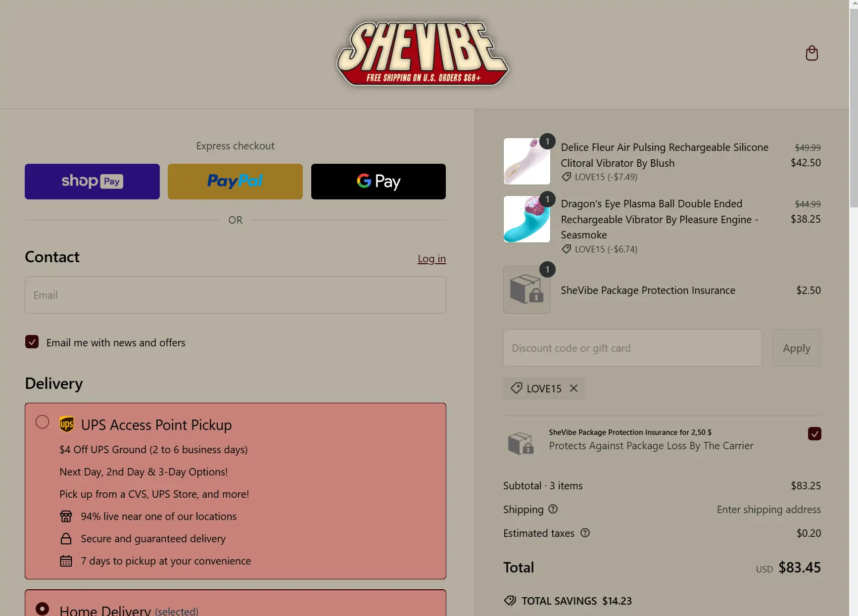The image size is (858, 616).
Task: Click the total amount $83.45
Action: [x=799, y=567]
